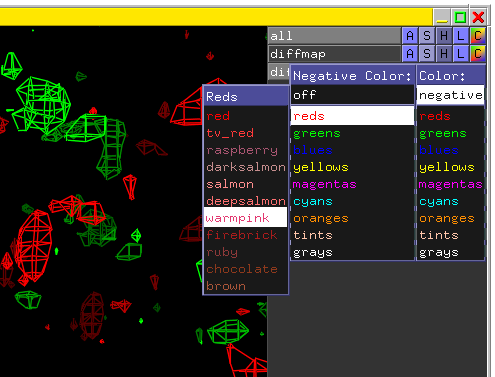Screen dimensions: 495x377
Task: Minimize the PyMOL window
Action: point(442,17)
